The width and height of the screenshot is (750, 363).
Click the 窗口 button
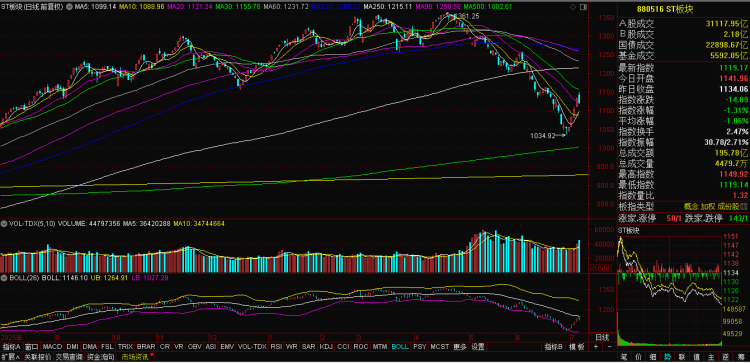click(x=32, y=347)
